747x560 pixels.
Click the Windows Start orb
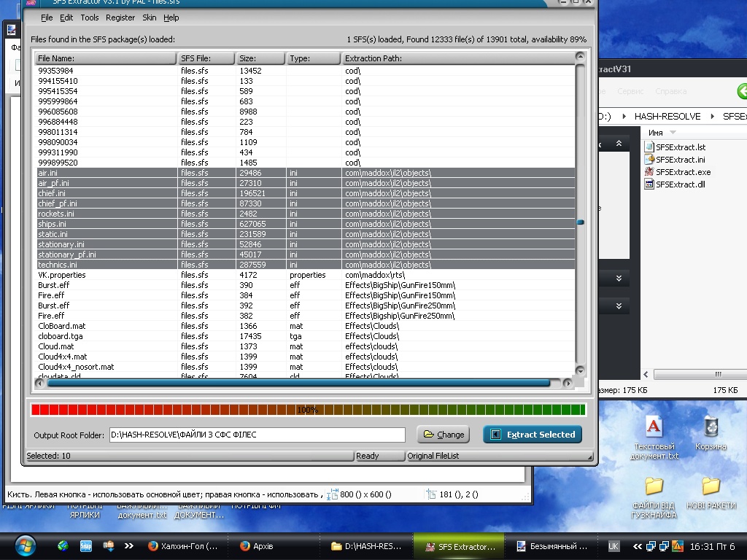(x=26, y=545)
